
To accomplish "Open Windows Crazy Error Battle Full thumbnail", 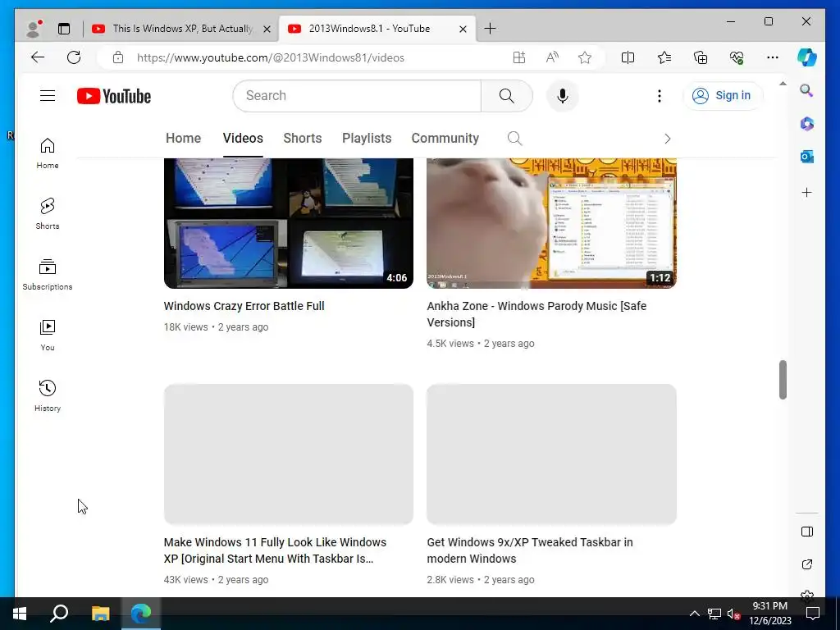I will pyautogui.click(x=288, y=223).
